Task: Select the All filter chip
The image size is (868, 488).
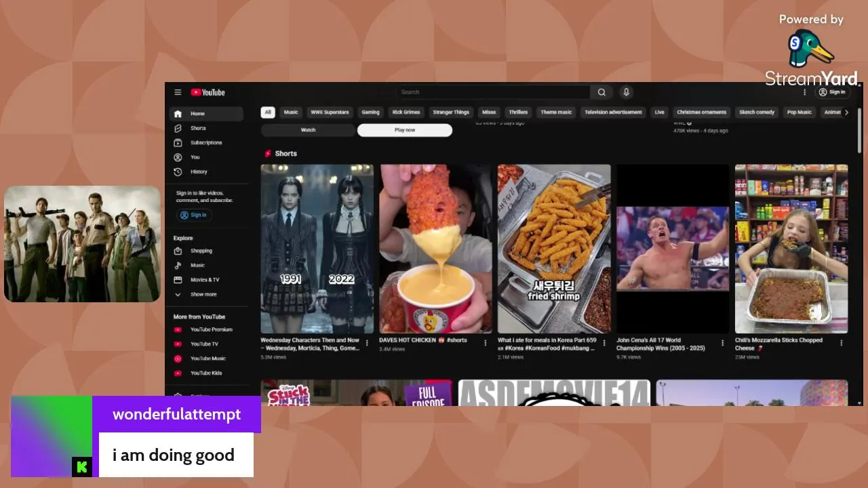Action: 268,113
